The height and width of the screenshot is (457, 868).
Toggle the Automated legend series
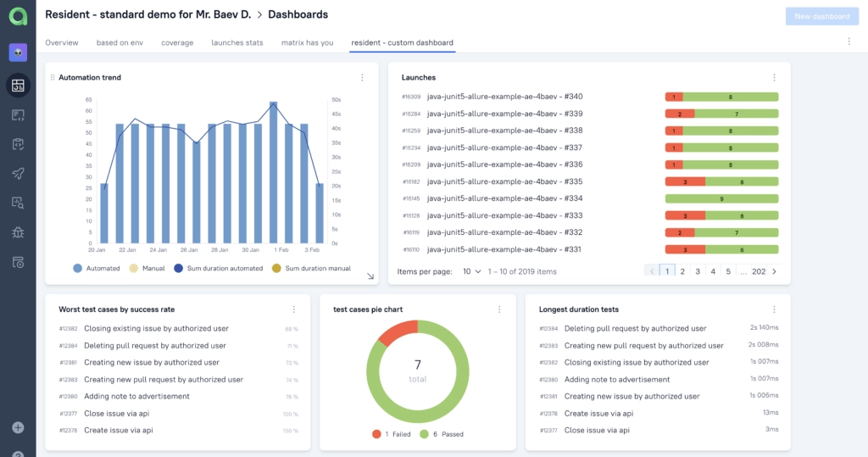pyautogui.click(x=96, y=268)
